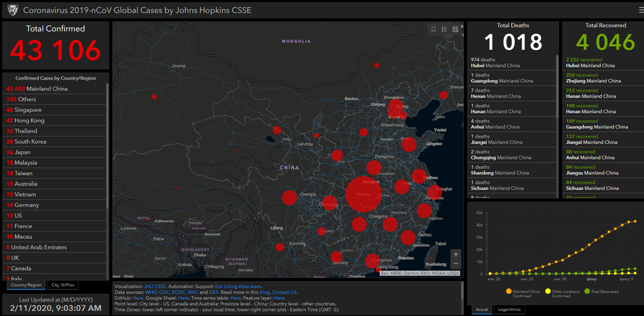
Task: Select the Actual chart tab
Action: point(481,310)
